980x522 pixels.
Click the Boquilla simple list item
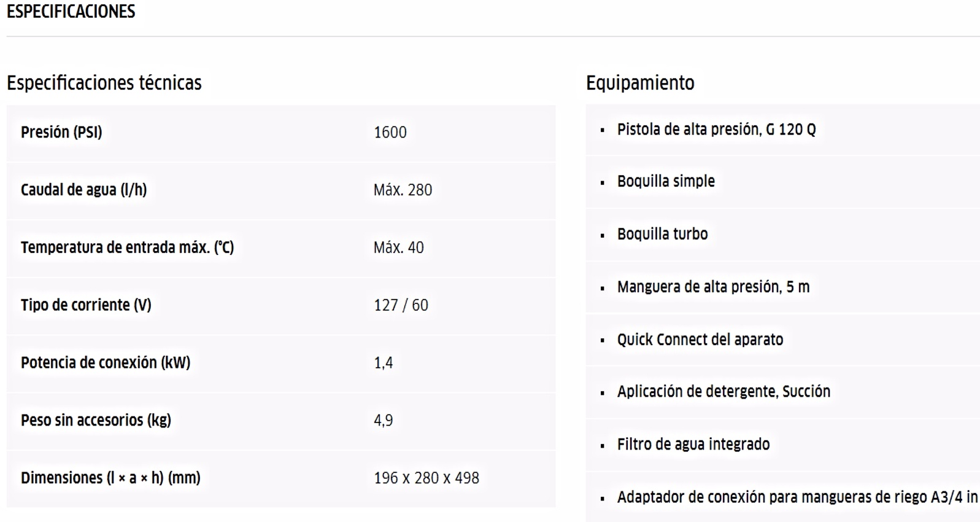click(666, 181)
